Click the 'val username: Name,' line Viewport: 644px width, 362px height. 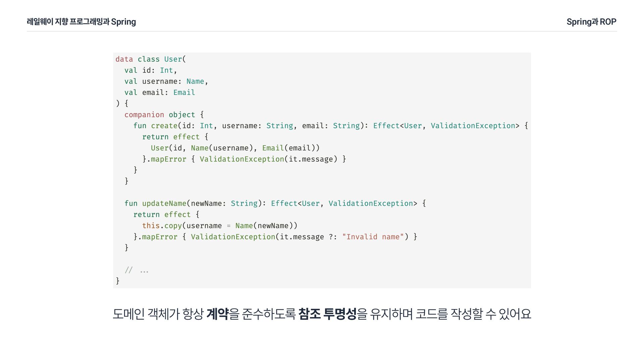[166, 81]
